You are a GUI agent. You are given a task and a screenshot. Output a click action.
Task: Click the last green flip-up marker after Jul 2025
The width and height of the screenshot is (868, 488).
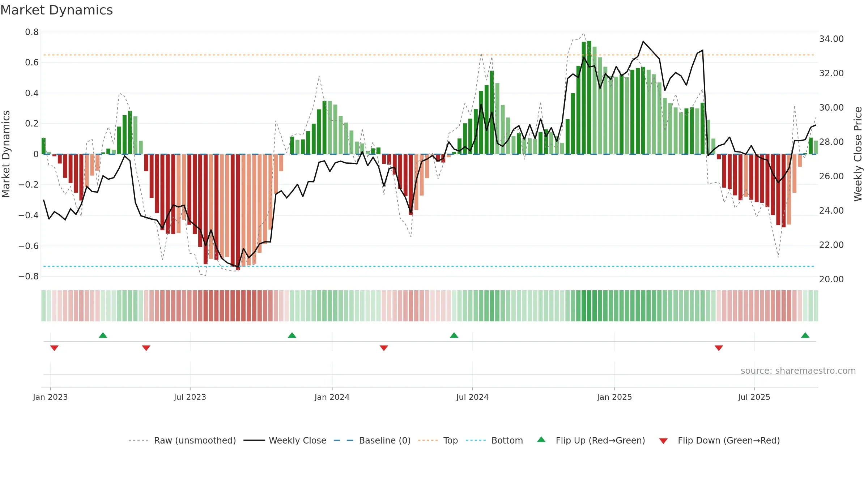coord(805,335)
